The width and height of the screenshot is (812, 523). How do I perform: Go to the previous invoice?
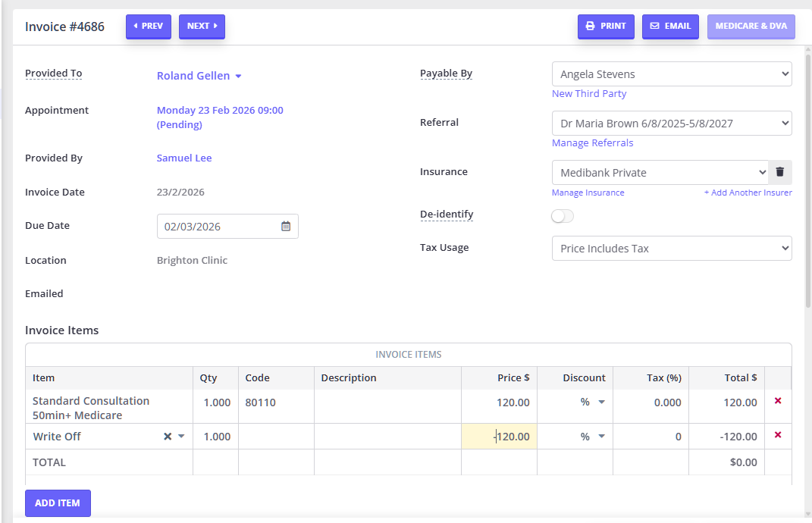point(149,27)
